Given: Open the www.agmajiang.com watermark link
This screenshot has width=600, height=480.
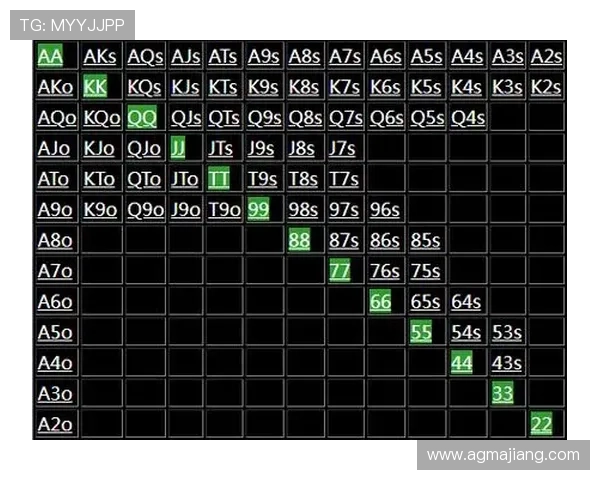Looking at the screenshot, I should coord(503,455).
